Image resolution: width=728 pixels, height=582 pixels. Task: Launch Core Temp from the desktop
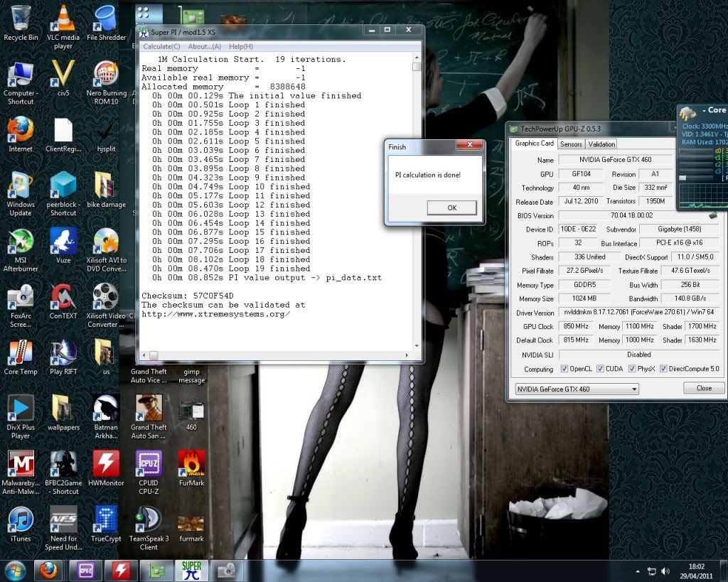(x=21, y=353)
